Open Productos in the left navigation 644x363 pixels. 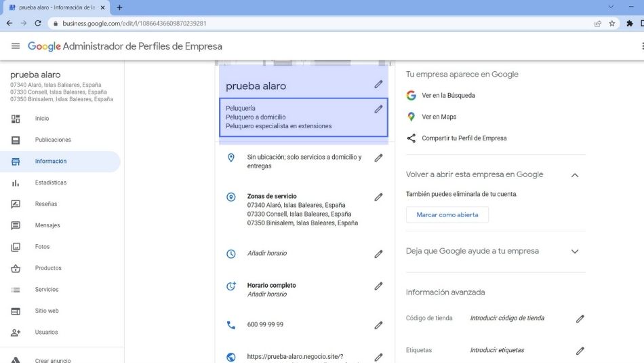[x=48, y=268]
